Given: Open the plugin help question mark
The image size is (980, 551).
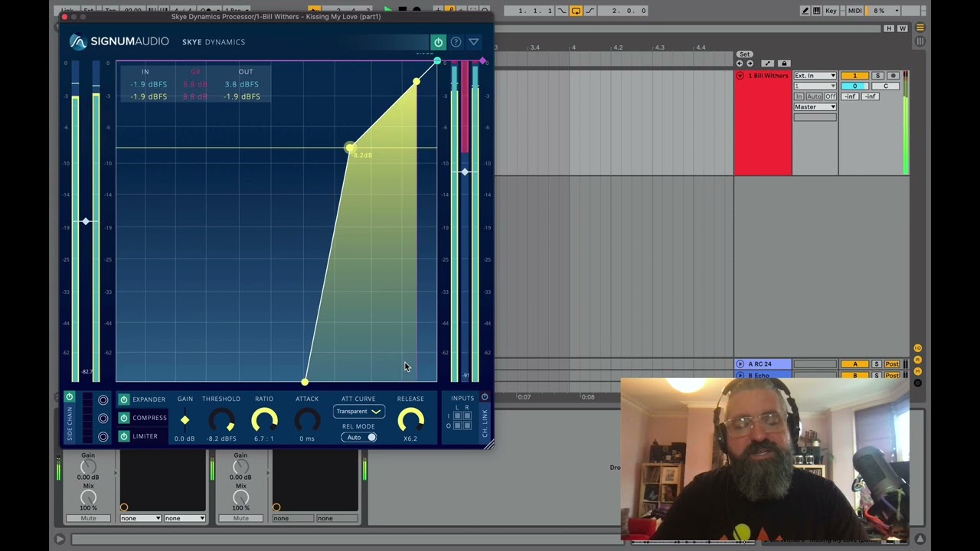Looking at the screenshot, I should (456, 42).
